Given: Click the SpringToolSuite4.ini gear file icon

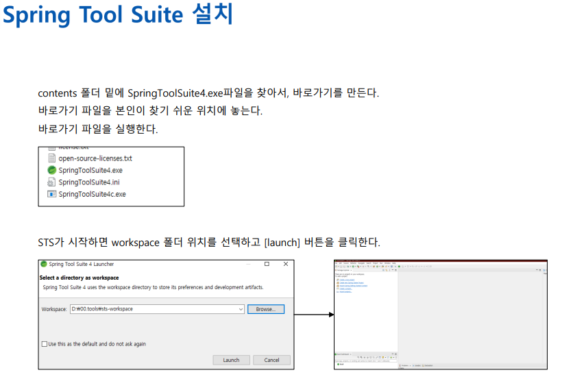Looking at the screenshot, I should coord(51,182).
